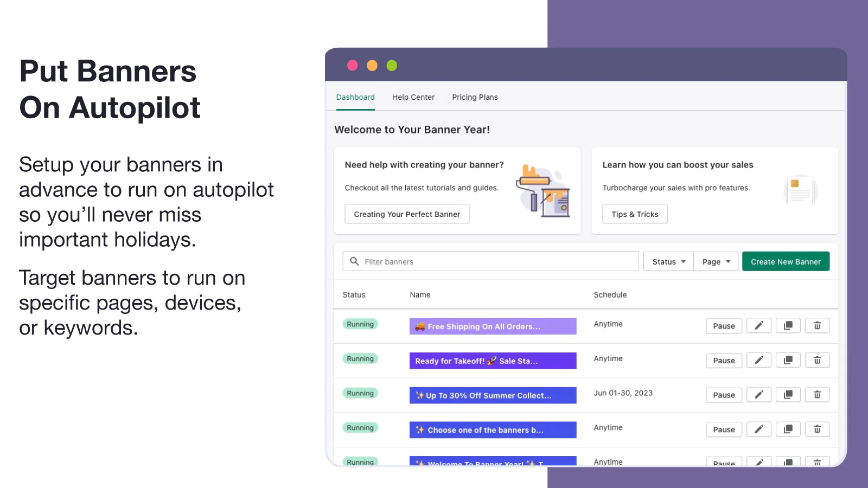Delete the Free Shipping On All Orders banner
The height and width of the screenshot is (488, 868).
817,326
